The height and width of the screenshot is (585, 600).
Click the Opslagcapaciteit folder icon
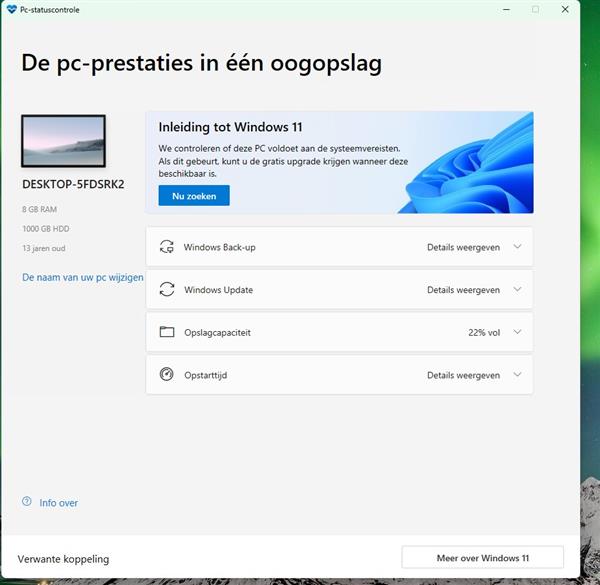(167, 332)
